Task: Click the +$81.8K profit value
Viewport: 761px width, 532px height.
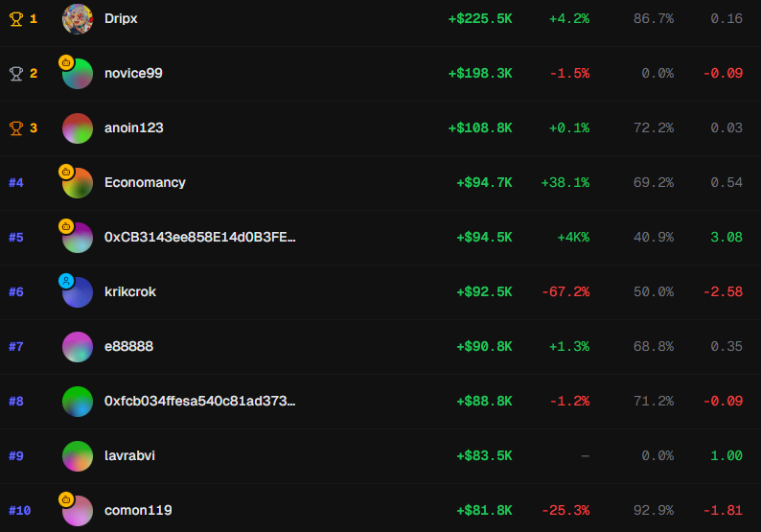Action: (x=484, y=510)
